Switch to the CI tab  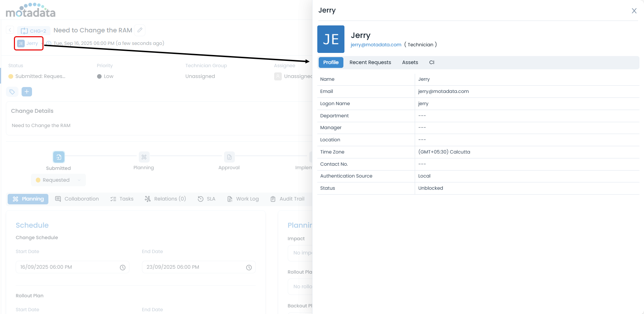tap(431, 62)
